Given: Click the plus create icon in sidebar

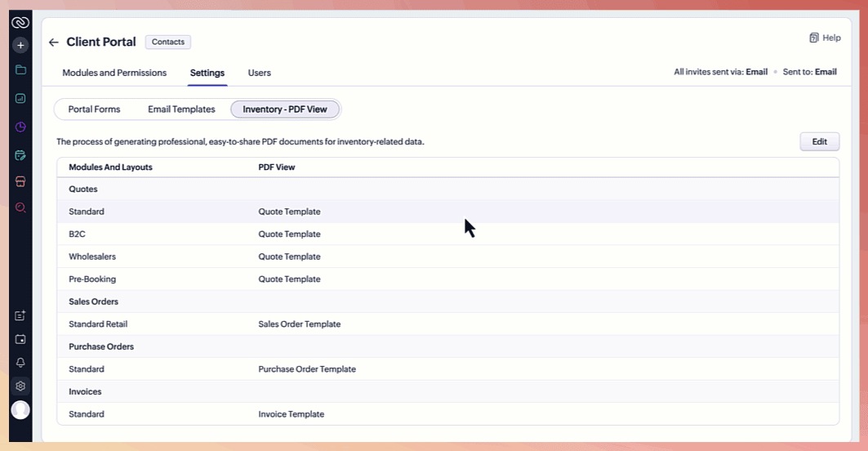Looking at the screenshot, I should (20, 46).
